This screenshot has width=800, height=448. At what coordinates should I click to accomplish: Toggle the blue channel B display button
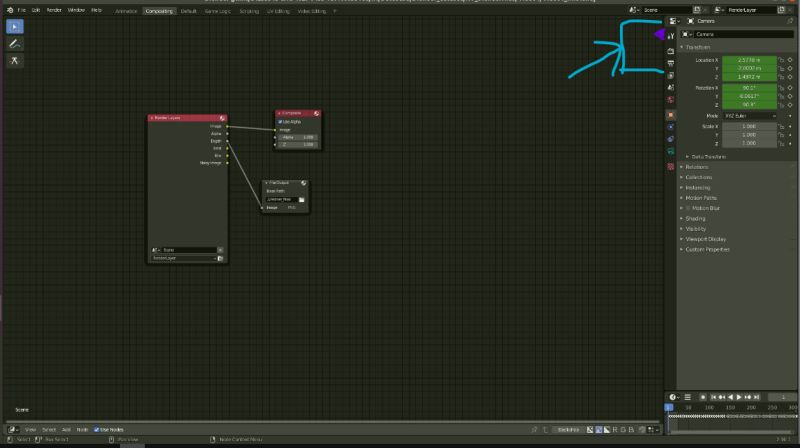[x=631, y=430]
